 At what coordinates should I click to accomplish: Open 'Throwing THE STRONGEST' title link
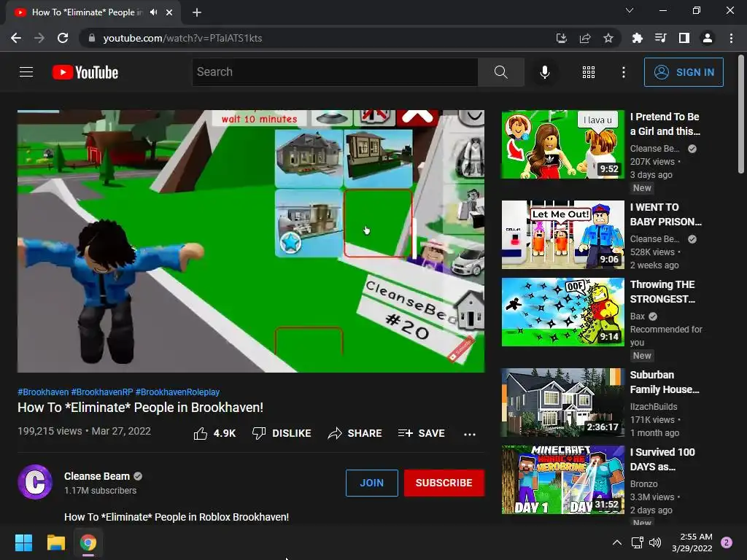pyautogui.click(x=662, y=292)
